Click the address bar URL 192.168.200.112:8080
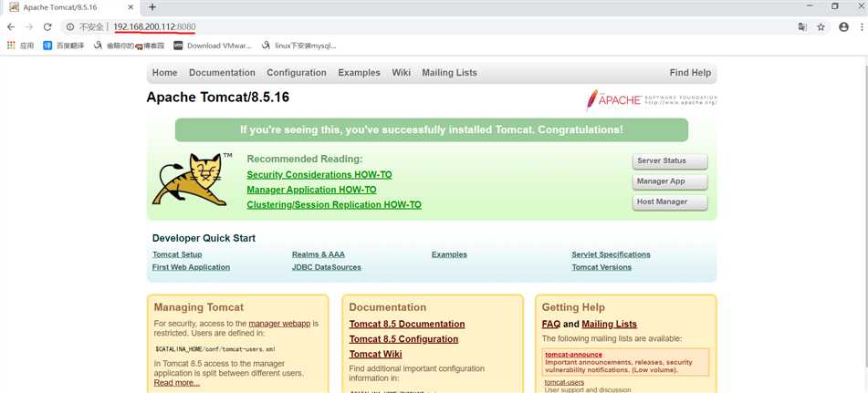The height and width of the screenshot is (393, 868). tap(154, 27)
